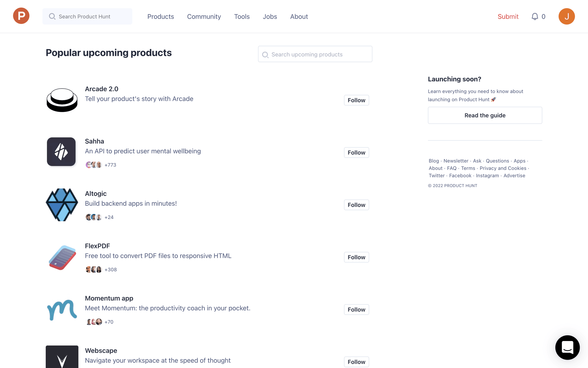The image size is (588, 368).
Task: Click the Altogic product logo
Action: 62,205
